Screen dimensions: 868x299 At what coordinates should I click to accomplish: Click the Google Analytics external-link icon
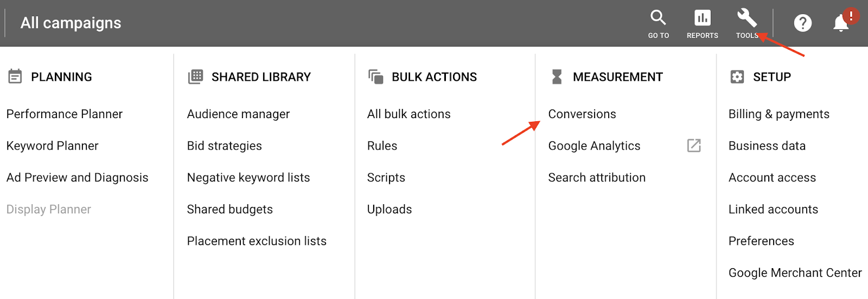pyautogui.click(x=694, y=145)
